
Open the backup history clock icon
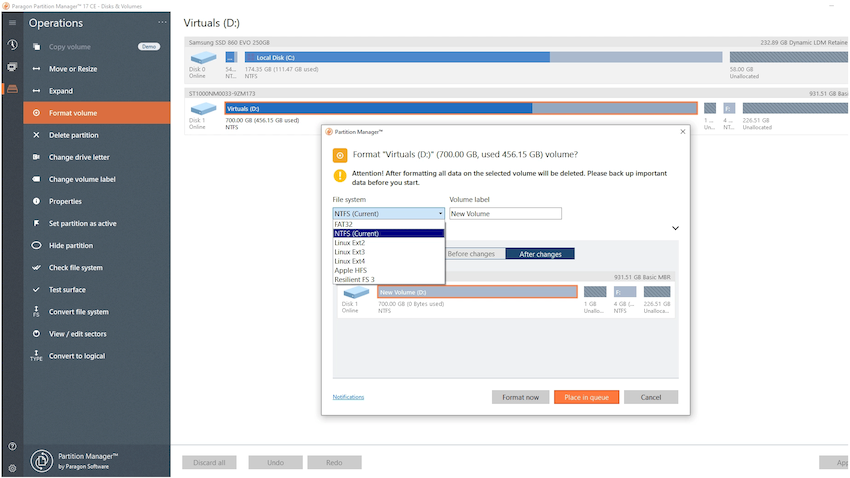[12, 45]
